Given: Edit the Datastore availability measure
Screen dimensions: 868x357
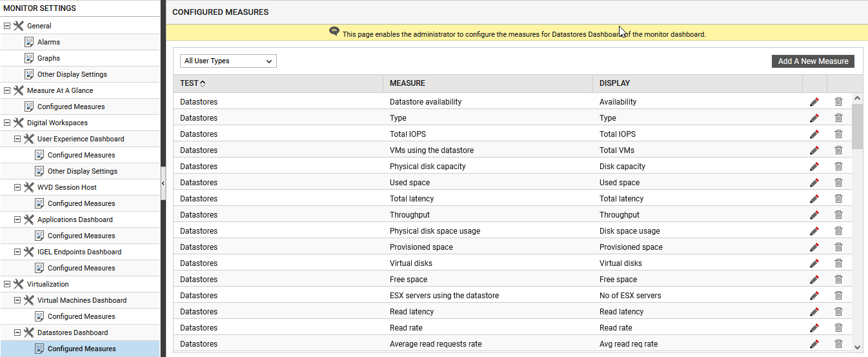Looking at the screenshot, I should tap(814, 102).
